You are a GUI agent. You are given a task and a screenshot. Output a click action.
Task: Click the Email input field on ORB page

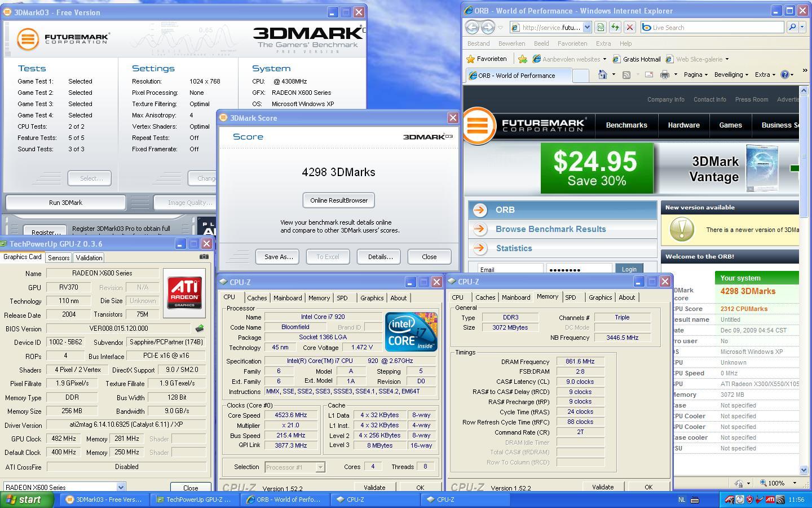pyautogui.click(x=510, y=269)
